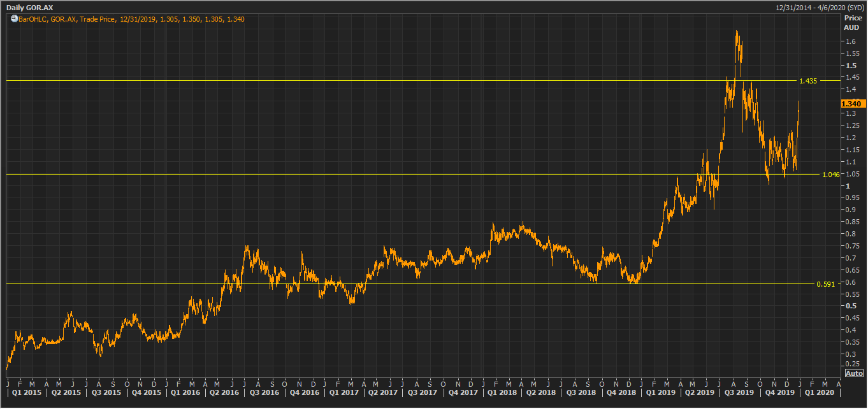Select Q3 2018 on the time axis

pyautogui.click(x=582, y=393)
